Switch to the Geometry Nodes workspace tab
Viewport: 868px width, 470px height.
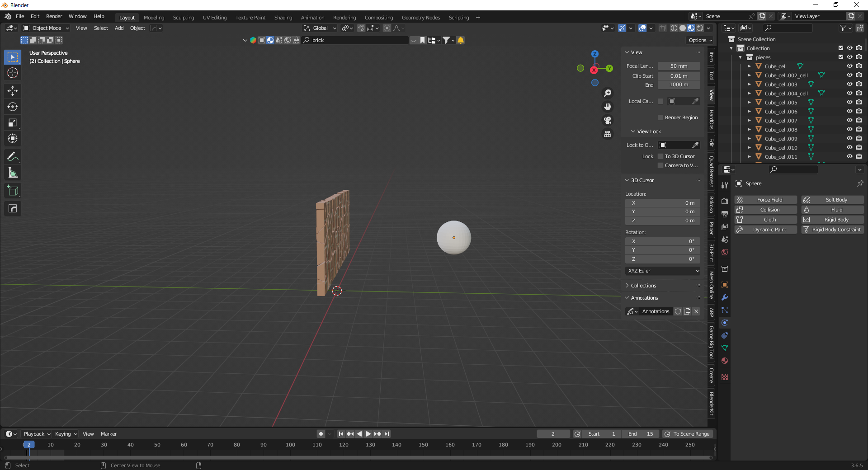(x=420, y=18)
